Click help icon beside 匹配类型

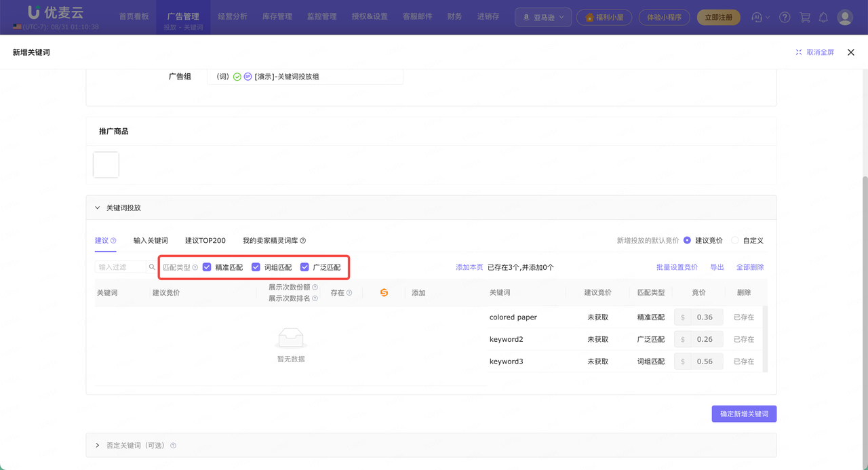click(x=195, y=268)
